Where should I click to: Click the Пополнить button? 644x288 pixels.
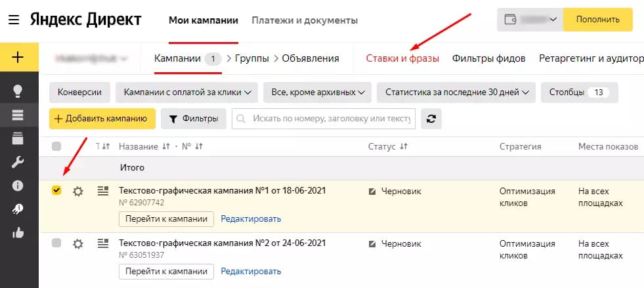tap(597, 20)
